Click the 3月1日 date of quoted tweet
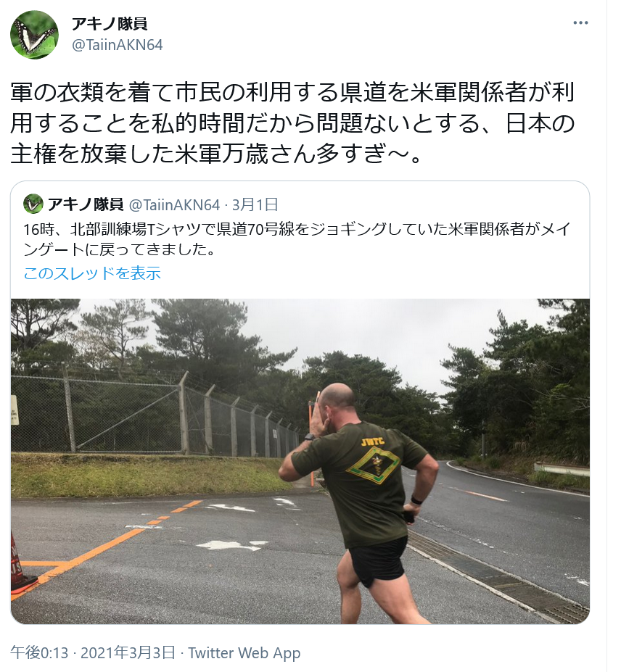Screen dimensions: 621x672 [255, 205]
